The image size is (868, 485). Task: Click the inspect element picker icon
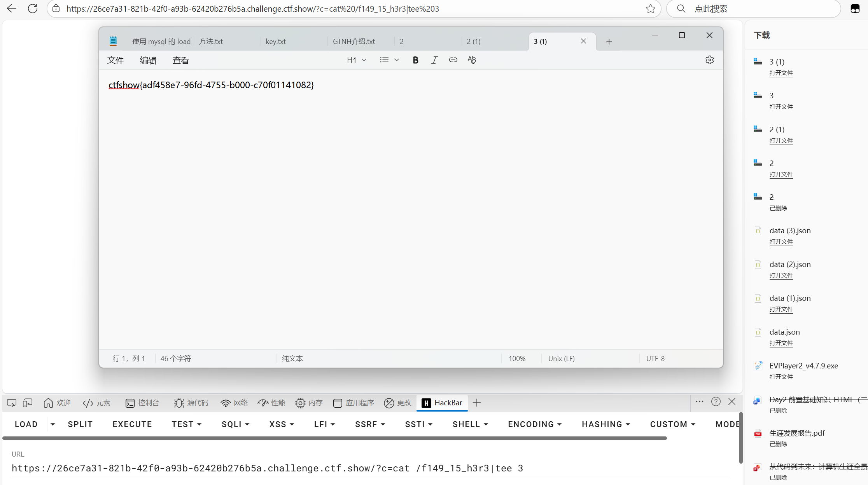12,403
